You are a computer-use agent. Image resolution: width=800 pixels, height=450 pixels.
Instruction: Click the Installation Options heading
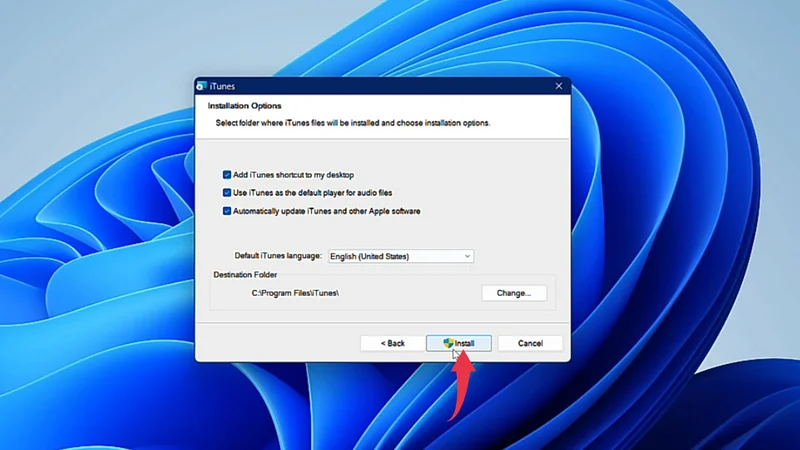[x=244, y=106]
